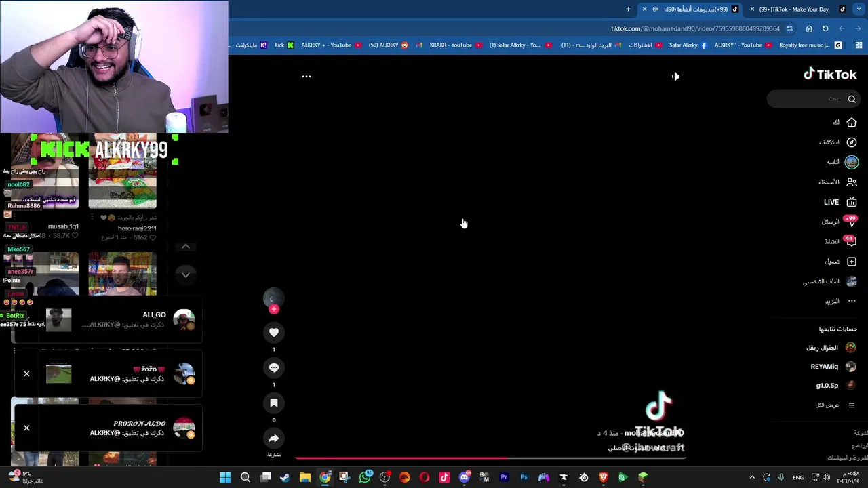Open Adobe Premiere Pro from the taskbar
This screenshot has width=868, height=488.
(x=504, y=478)
